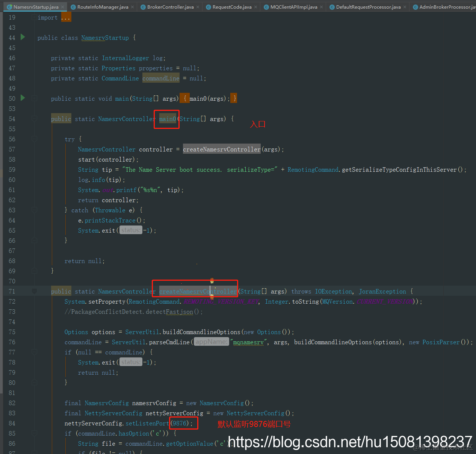Click setListenPort method call
This screenshot has width=476, height=454.
147,423
